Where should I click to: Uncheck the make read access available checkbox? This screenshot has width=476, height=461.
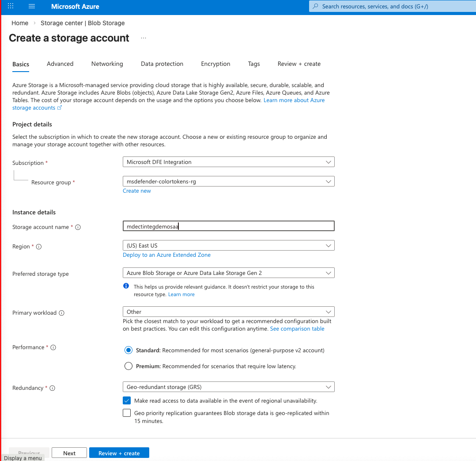(x=127, y=400)
